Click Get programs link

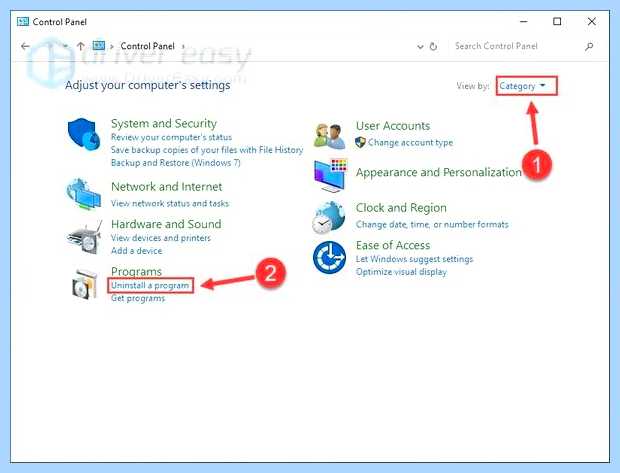coord(138,298)
